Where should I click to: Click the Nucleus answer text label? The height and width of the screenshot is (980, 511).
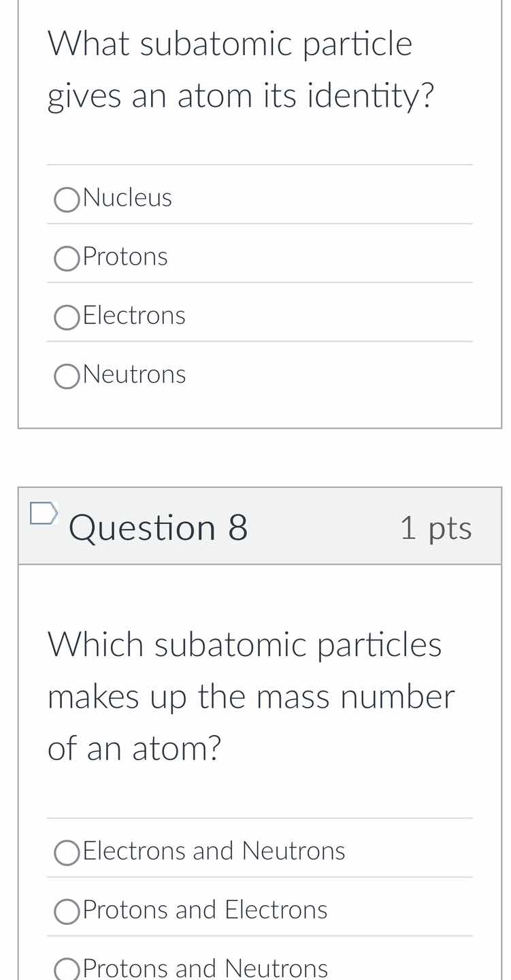127,197
